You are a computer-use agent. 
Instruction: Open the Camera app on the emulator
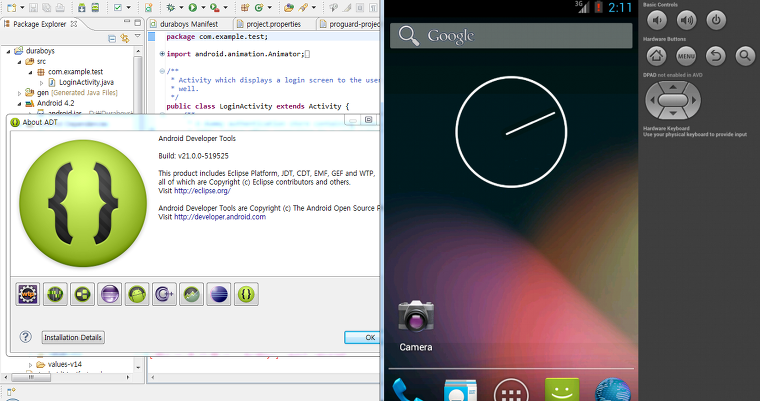[416, 325]
